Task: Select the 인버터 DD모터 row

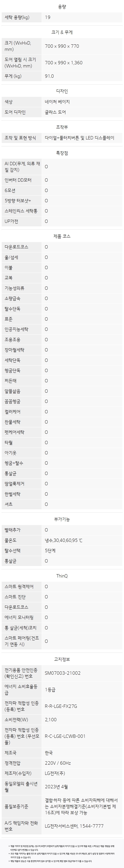Action: coord(62,180)
